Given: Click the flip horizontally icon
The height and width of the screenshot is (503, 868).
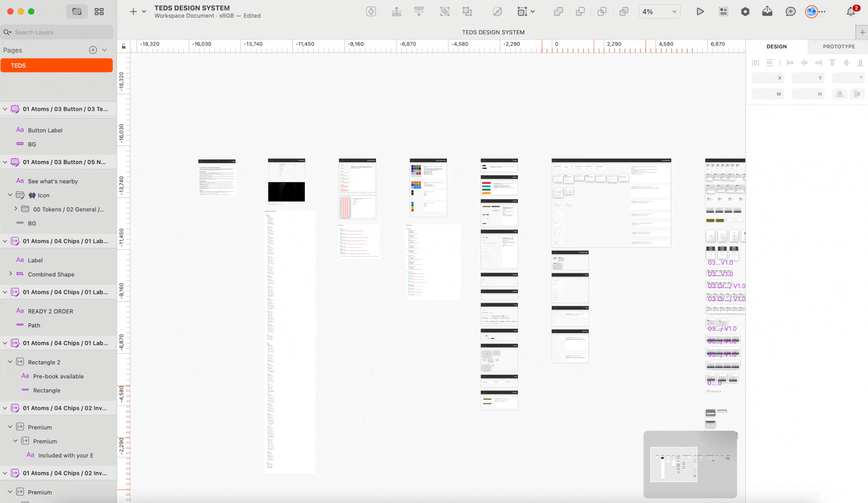Looking at the screenshot, I should [x=840, y=94].
